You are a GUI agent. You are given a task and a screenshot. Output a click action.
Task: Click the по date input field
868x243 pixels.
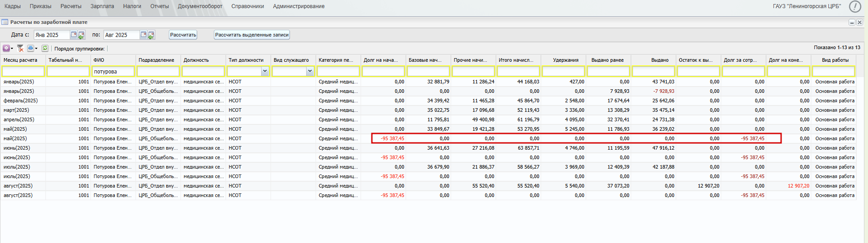tap(122, 35)
